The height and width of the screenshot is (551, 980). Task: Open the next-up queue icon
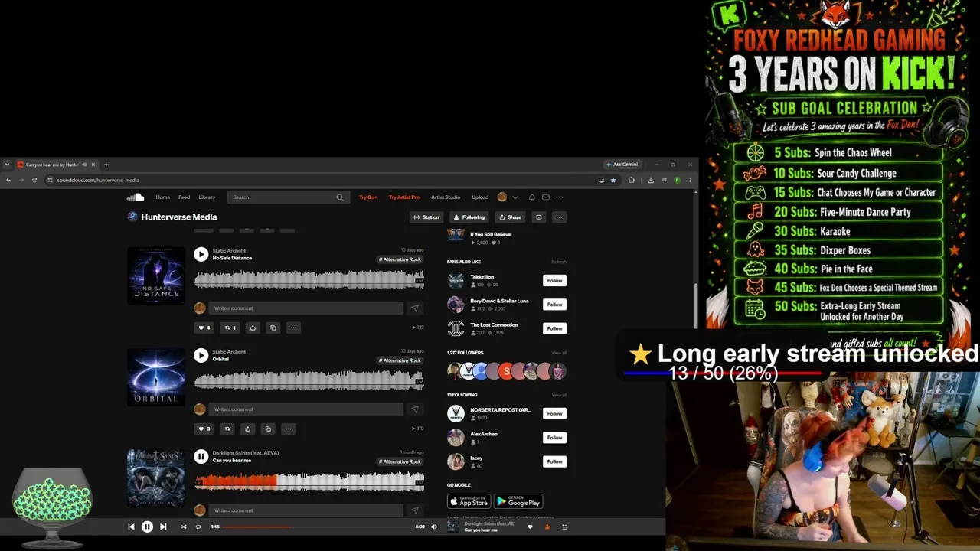click(564, 527)
